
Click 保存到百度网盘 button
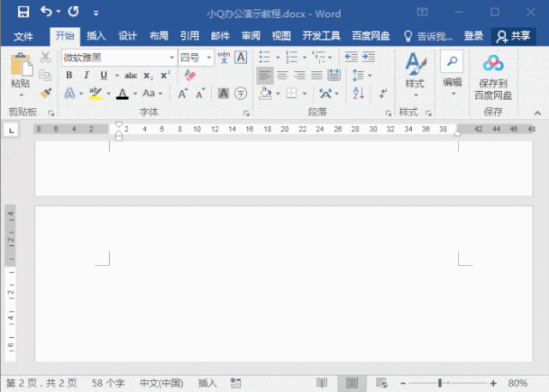click(493, 77)
